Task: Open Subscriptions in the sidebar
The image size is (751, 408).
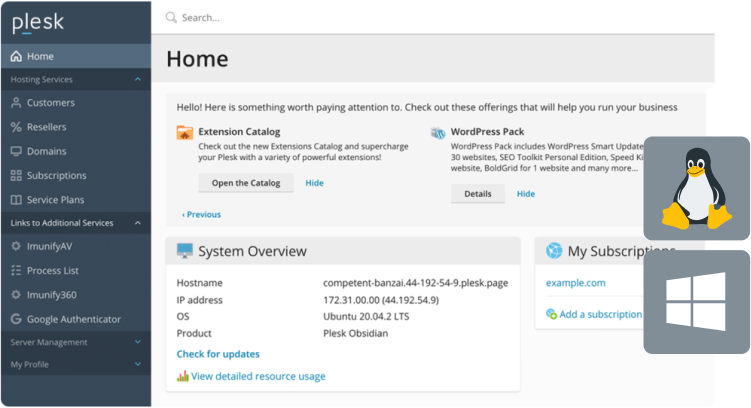Action: coord(56,175)
